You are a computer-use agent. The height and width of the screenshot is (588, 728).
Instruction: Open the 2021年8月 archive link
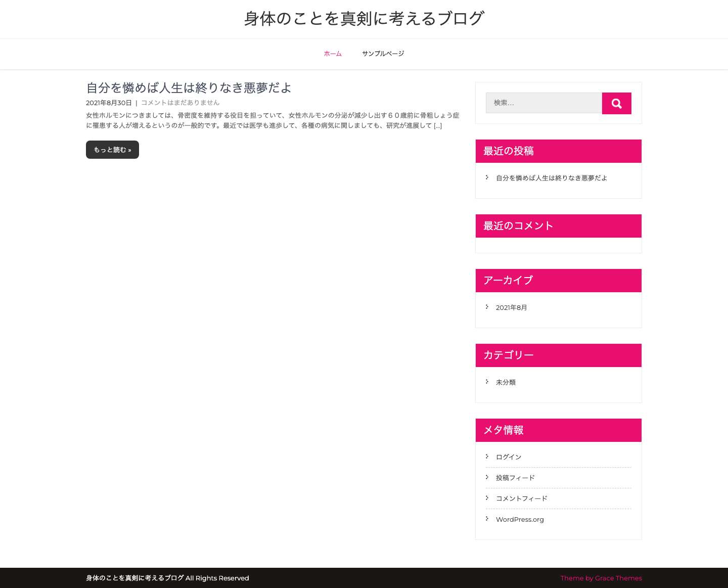(511, 307)
